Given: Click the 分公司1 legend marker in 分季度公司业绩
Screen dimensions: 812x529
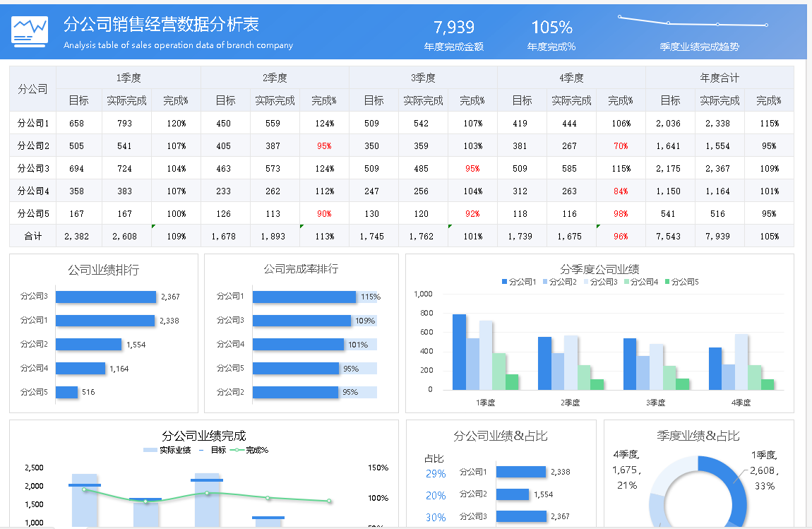Looking at the screenshot, I should [505, 282].
